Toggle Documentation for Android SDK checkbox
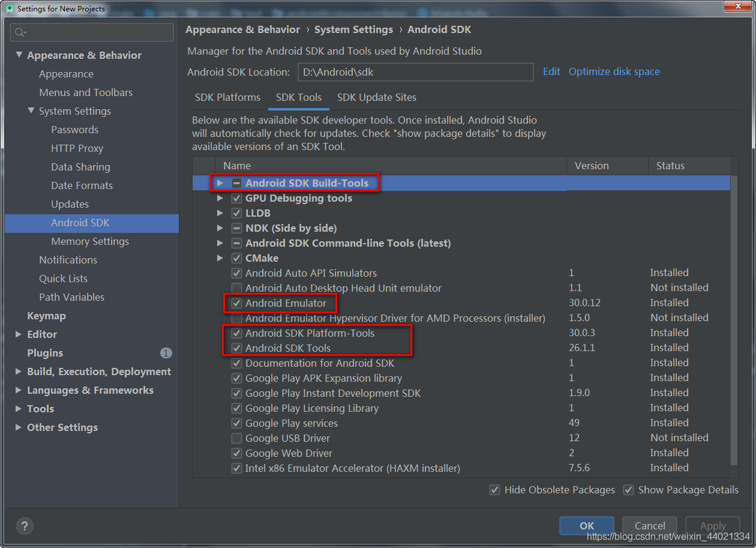 click(x=236, y=363)
